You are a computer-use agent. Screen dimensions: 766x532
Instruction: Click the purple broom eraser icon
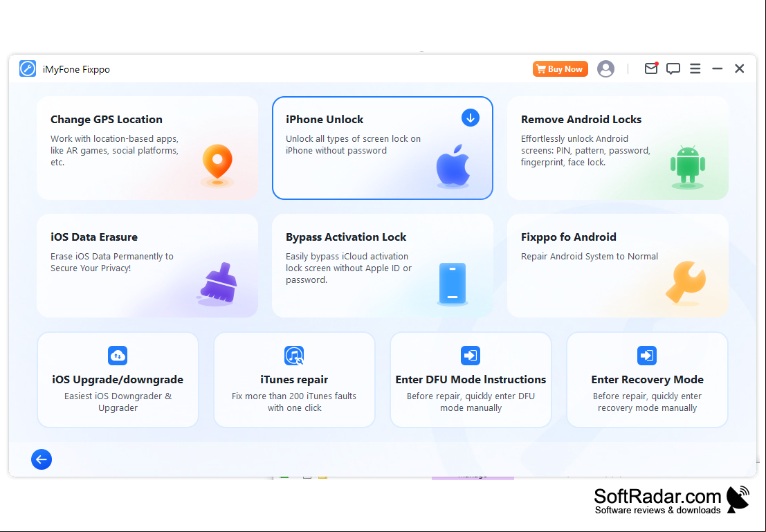(217, 284)
